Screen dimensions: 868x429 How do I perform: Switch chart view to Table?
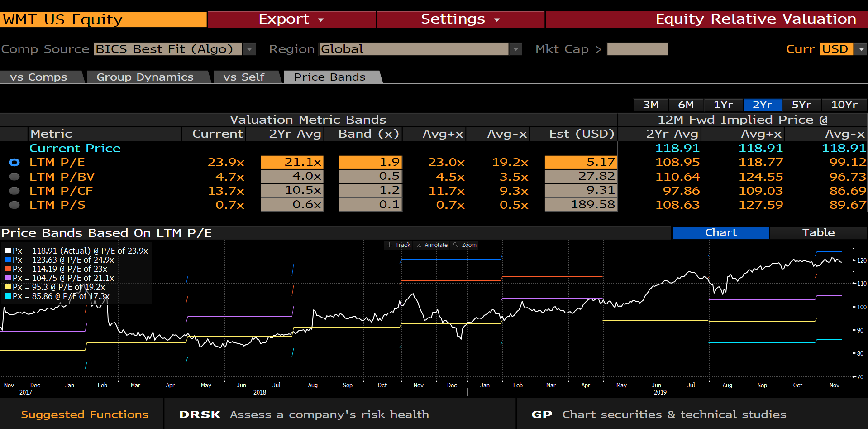[818, 232]
